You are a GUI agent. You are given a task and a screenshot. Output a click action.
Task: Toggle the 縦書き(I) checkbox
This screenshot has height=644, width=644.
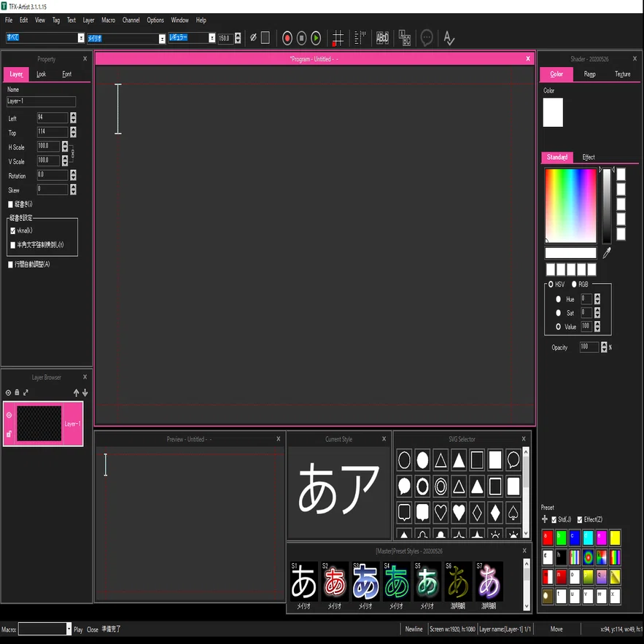point(11,204)
